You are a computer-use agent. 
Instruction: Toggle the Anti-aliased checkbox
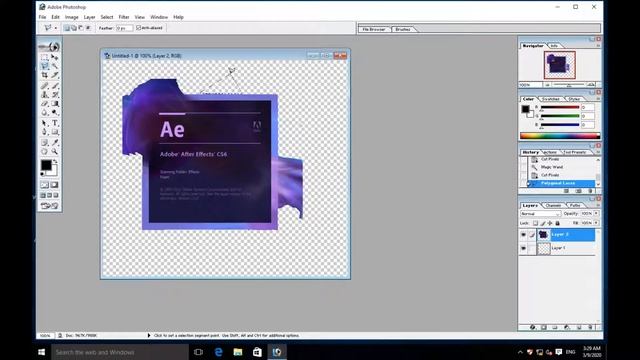click(x=138, y=28)
